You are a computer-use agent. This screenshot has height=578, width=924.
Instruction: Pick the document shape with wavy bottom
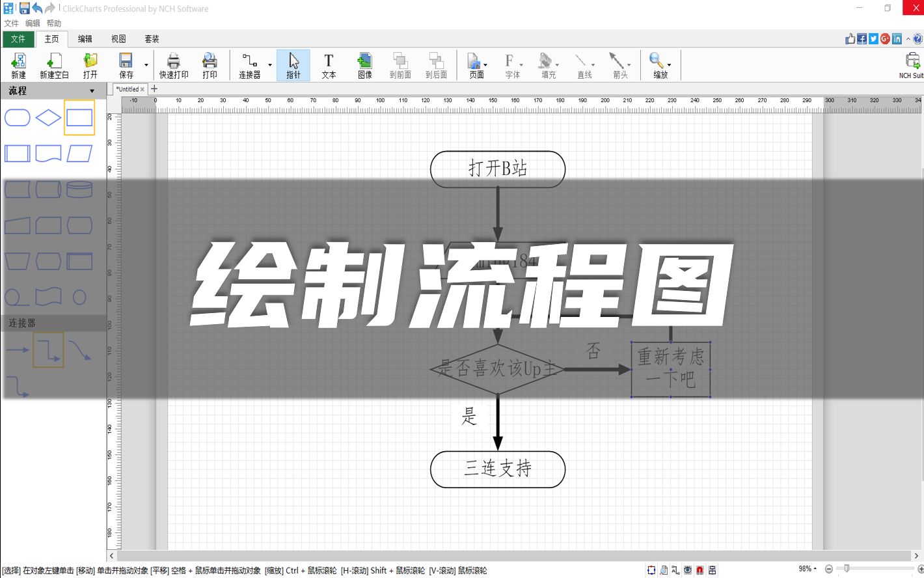tap(48, 154)
